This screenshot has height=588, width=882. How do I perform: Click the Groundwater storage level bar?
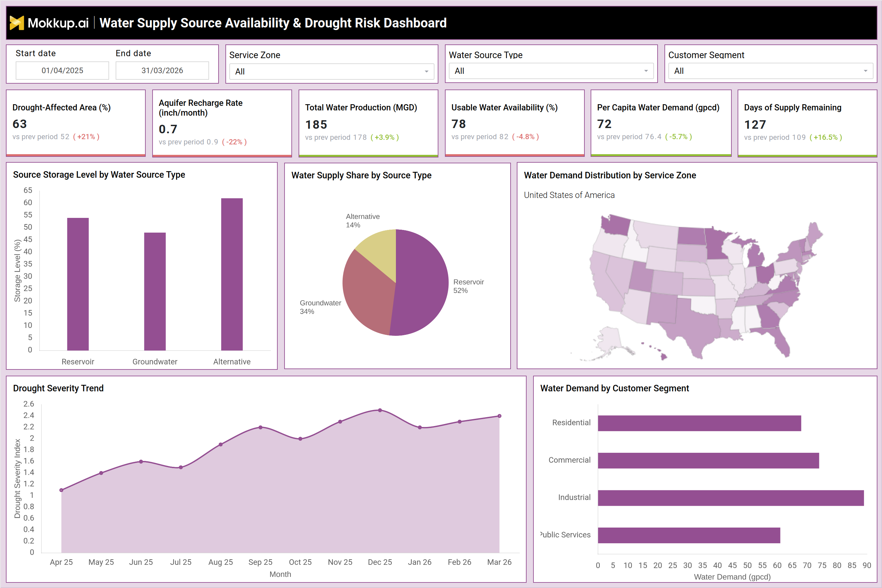click(155, 292)
